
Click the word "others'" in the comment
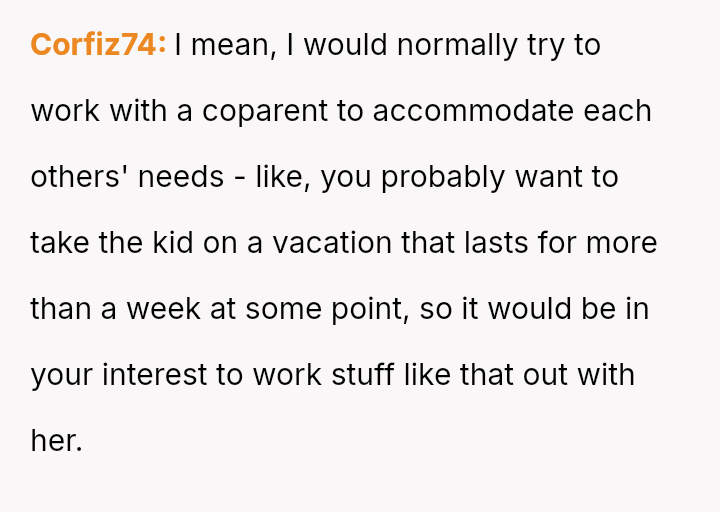78,177
